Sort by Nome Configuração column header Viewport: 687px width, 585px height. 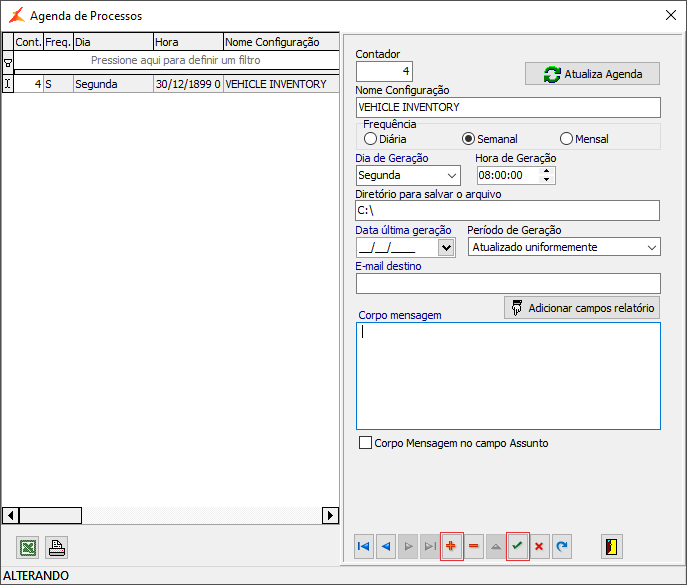click(x=281, y=42)
